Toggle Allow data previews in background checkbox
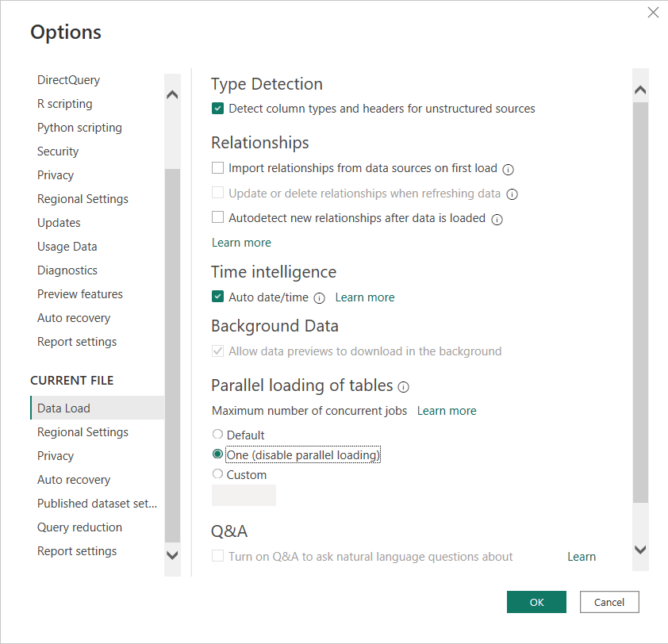Viewport: 668px width, 644px height. coord(217,351)
